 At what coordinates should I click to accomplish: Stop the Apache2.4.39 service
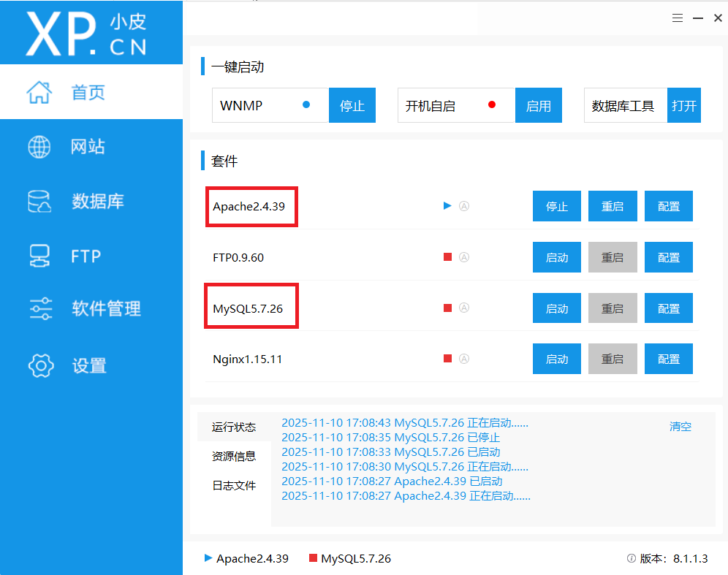tap(556, 207)
